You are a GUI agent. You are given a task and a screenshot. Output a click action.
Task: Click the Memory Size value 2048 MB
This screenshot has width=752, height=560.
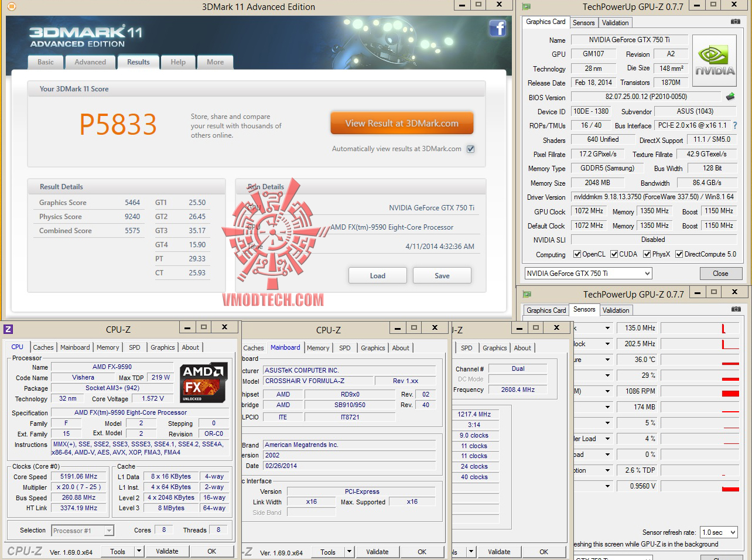597,183
